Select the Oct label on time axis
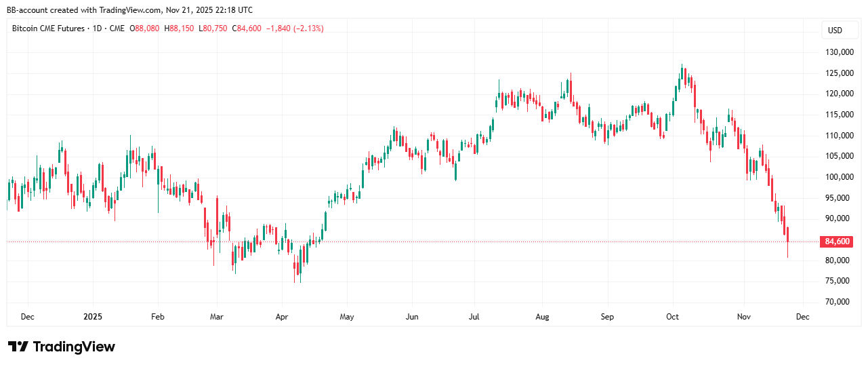Screen dimensions: 868x367 (672, 317)
